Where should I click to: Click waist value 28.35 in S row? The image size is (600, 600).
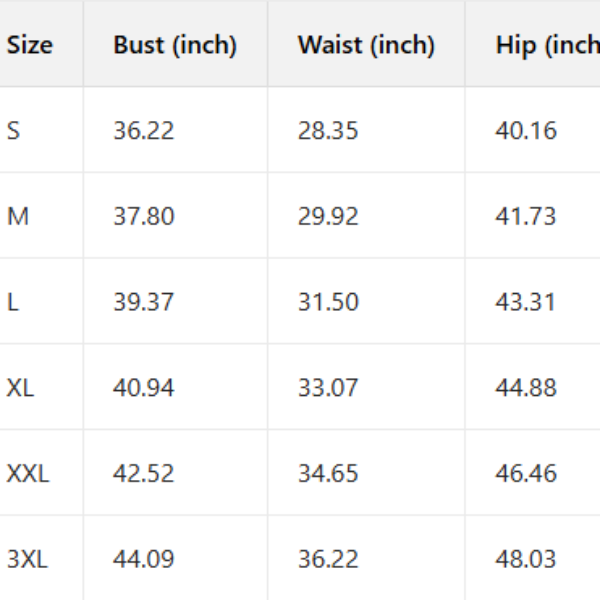(x=328, y=131)
